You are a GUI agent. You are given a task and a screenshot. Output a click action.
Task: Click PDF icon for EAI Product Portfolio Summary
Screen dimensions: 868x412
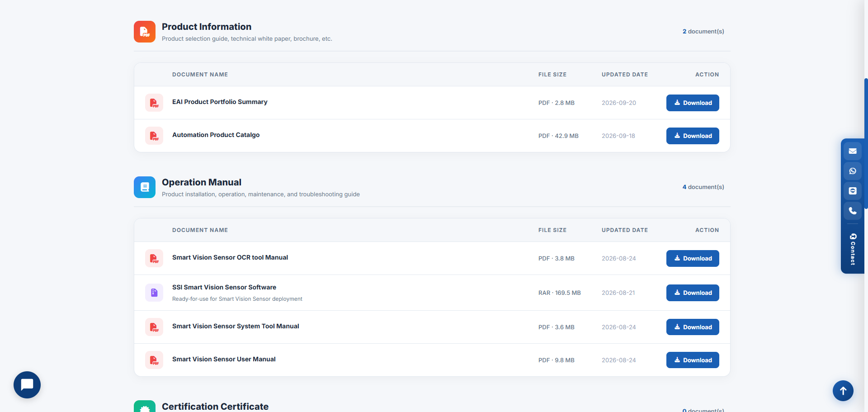154,103
